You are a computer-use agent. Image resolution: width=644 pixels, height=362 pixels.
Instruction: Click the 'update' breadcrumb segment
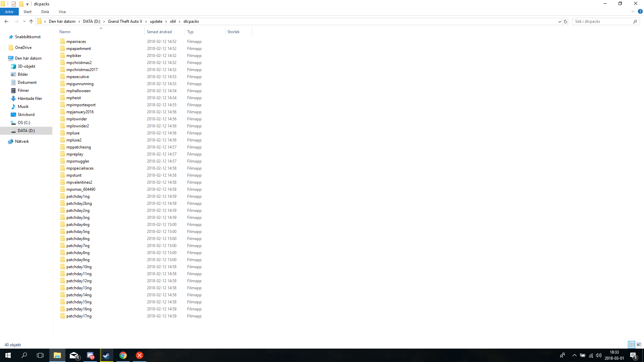coord(156,21)
